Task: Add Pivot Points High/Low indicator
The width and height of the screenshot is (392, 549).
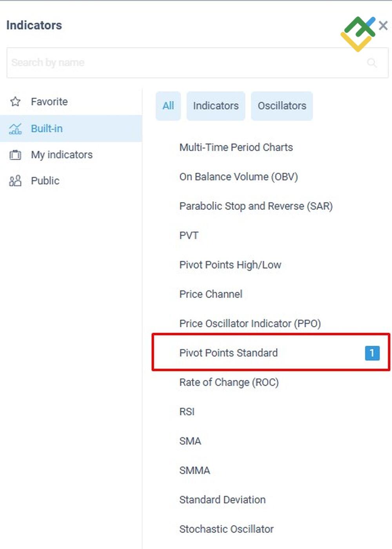Action: 230,265
